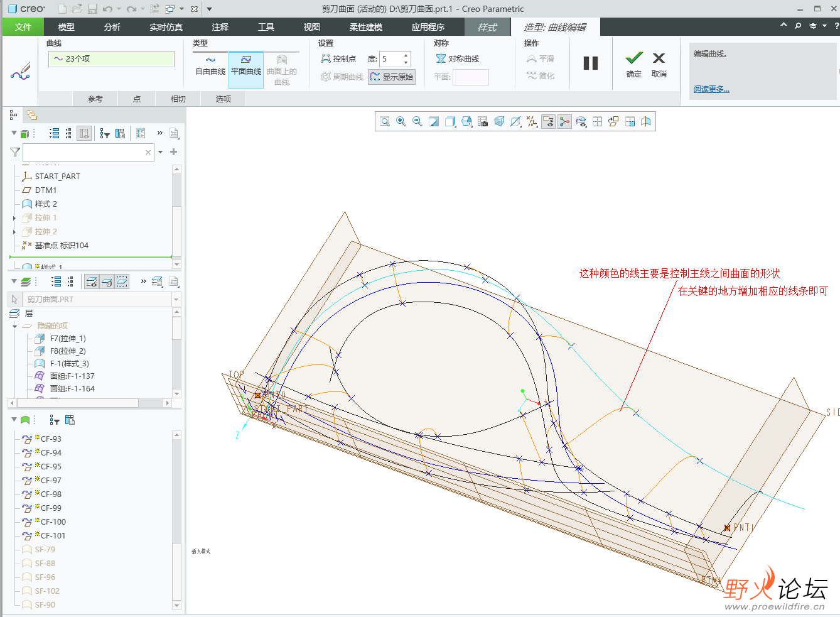Expand the 拉伸 2 tree node

(x=14, y=232)
